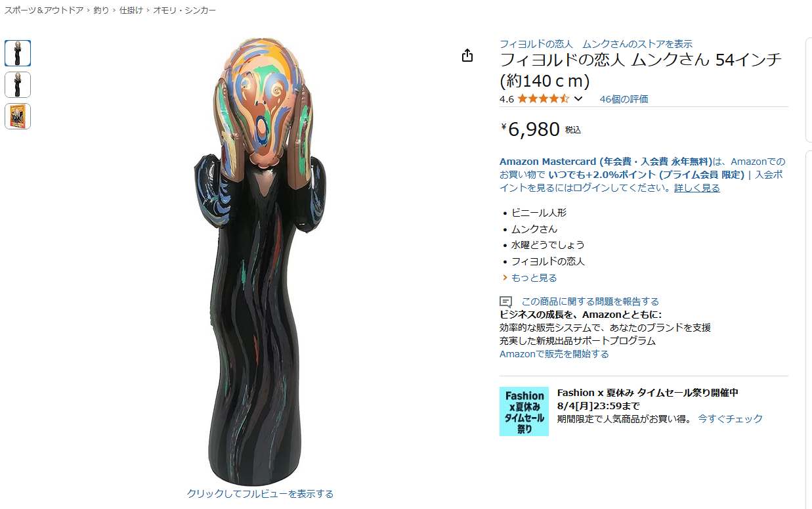Image resolution: width=812 pixels, height=509 pixels.
Task: Click the Fashion x 夏休み タイムセール祭り banner image
Action: pyautogui.click(x=524, y=411)
